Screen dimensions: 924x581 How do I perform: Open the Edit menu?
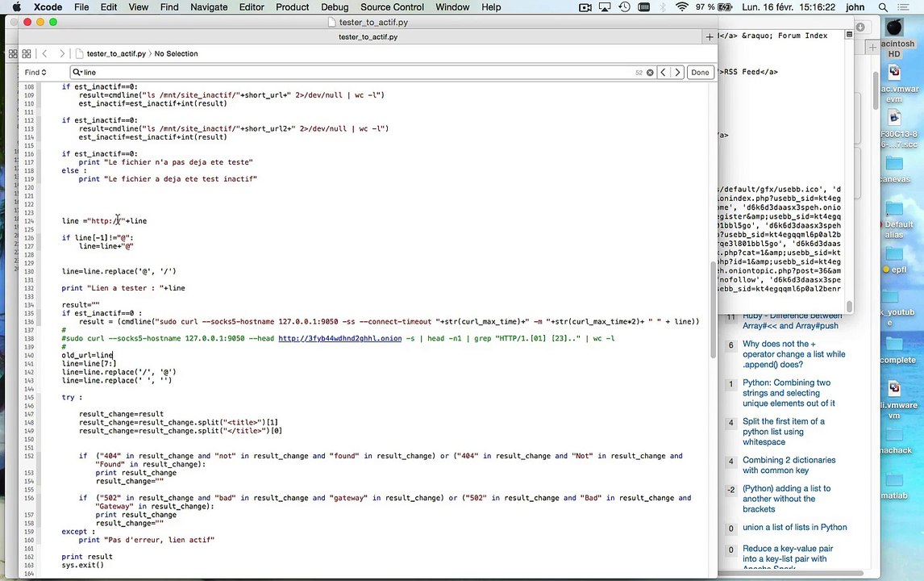click(108, 7)
